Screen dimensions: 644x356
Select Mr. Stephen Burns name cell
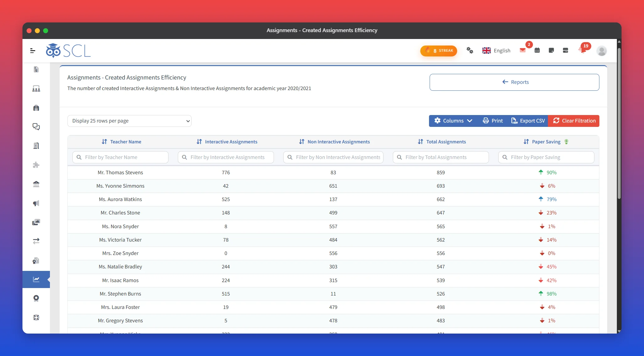click(x=120, y=294)
